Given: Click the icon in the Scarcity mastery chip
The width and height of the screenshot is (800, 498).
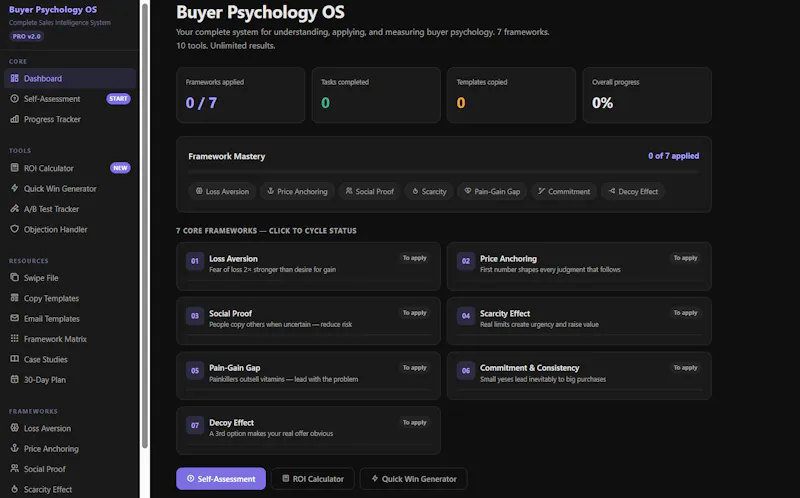Looking at the screenshot, I should point(415,191).
